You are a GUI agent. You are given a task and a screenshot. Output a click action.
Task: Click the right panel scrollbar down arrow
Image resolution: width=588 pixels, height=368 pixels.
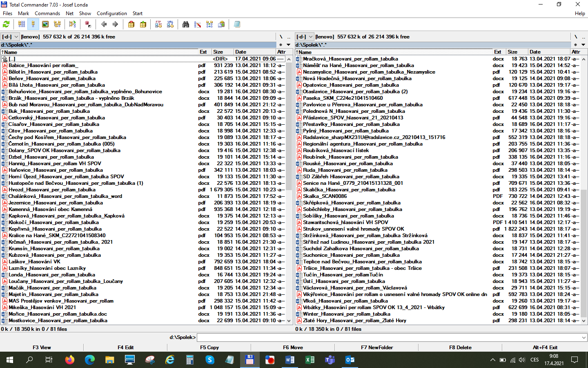tap(584, 321)
